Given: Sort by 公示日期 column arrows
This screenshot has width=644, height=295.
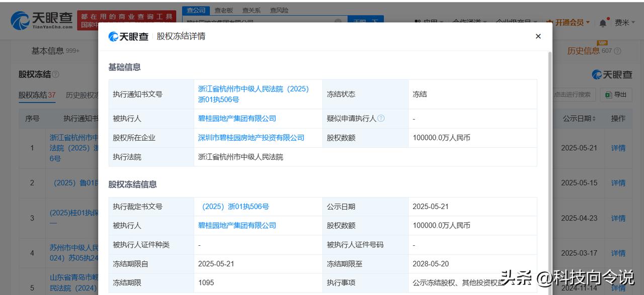Looking at the screenshot, I should [594, 119].
